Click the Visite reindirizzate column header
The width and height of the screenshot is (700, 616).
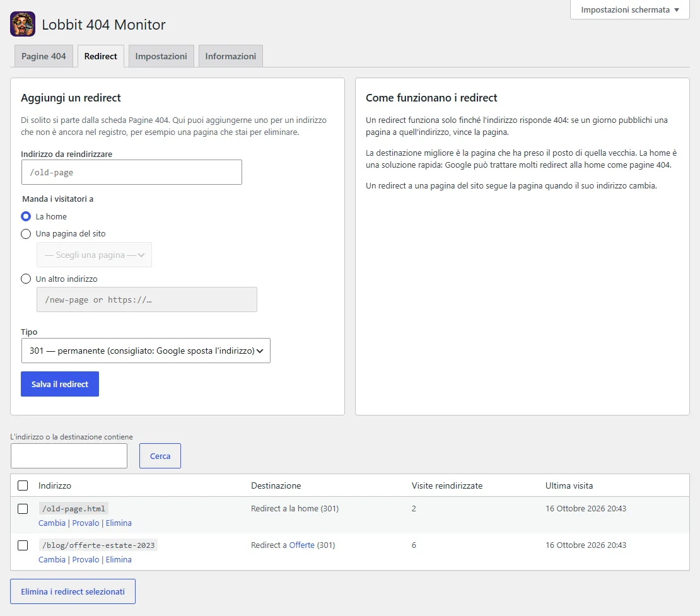447,485
